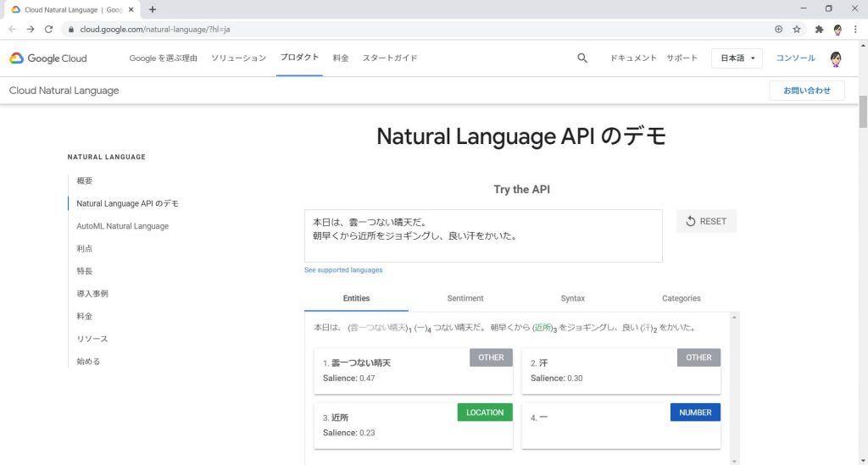Open the Google を選ぶ理由 menu
Image resolution: width=868 pixels, height=465 pixels.
(164, 58)
